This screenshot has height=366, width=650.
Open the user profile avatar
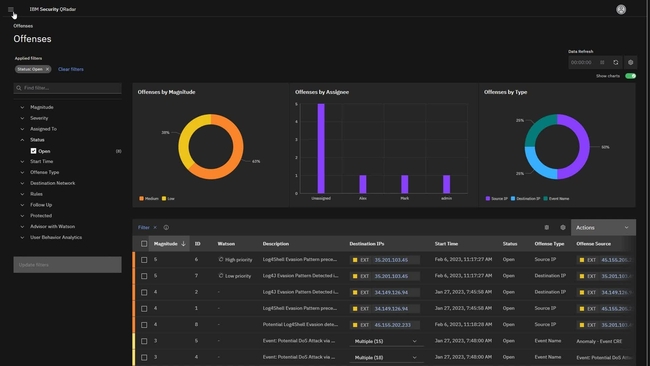[x=621, y=10]
